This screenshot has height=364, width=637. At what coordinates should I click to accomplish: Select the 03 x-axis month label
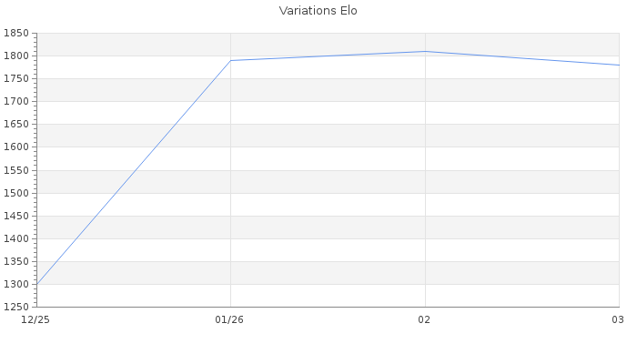point(617,319)
